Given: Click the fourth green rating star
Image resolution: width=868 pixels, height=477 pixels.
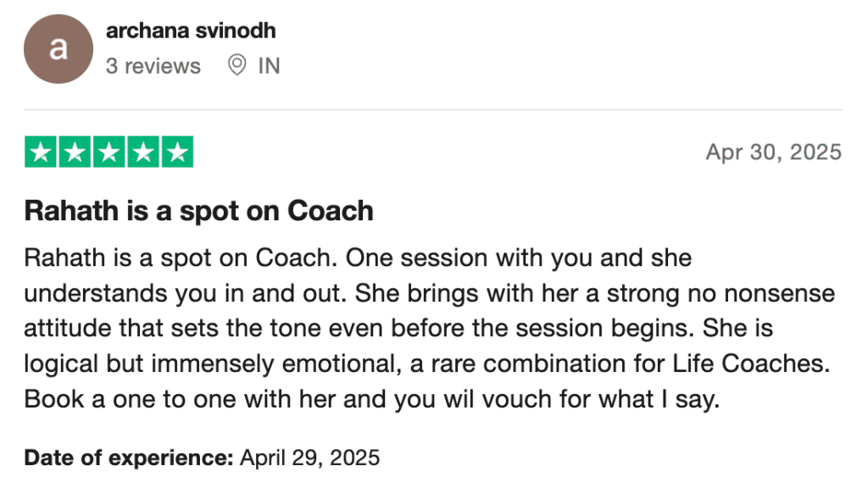Looking at the screenshot, I should 142,153.
